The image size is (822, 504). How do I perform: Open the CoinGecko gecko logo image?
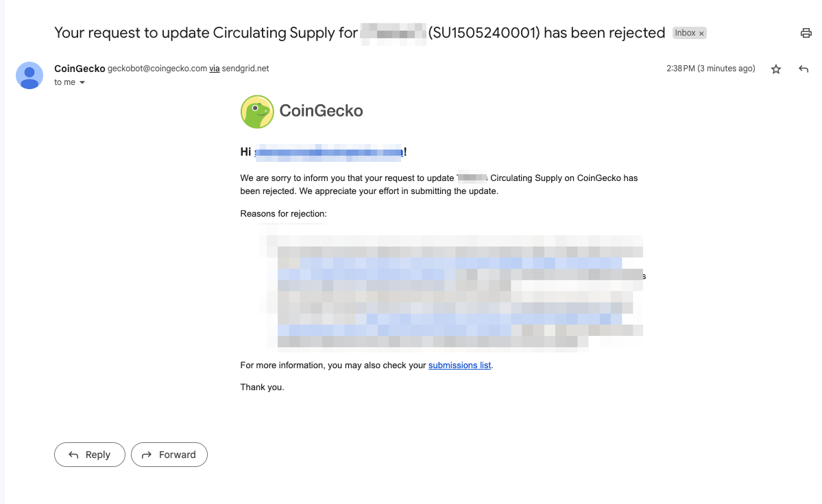(x=257, y=112)
